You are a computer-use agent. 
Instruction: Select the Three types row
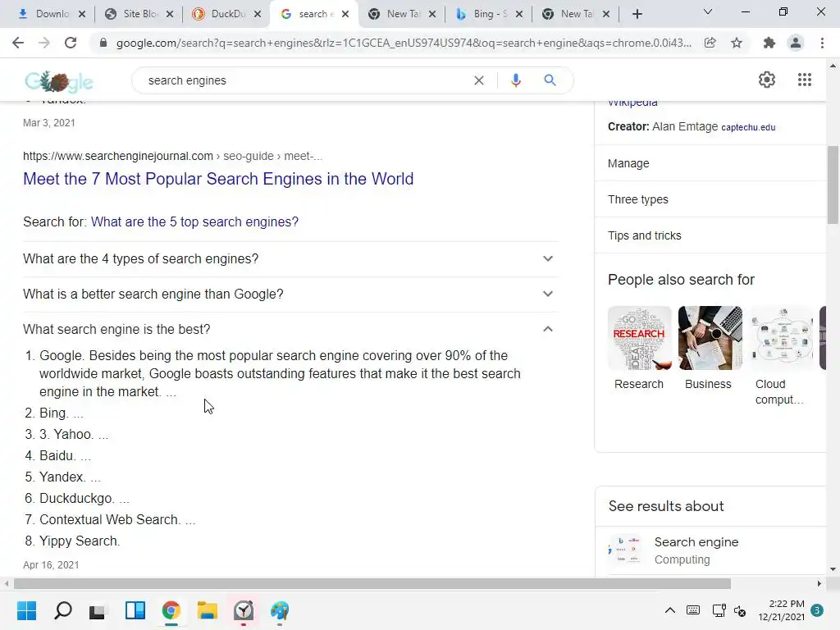click(x=710, y=199)
